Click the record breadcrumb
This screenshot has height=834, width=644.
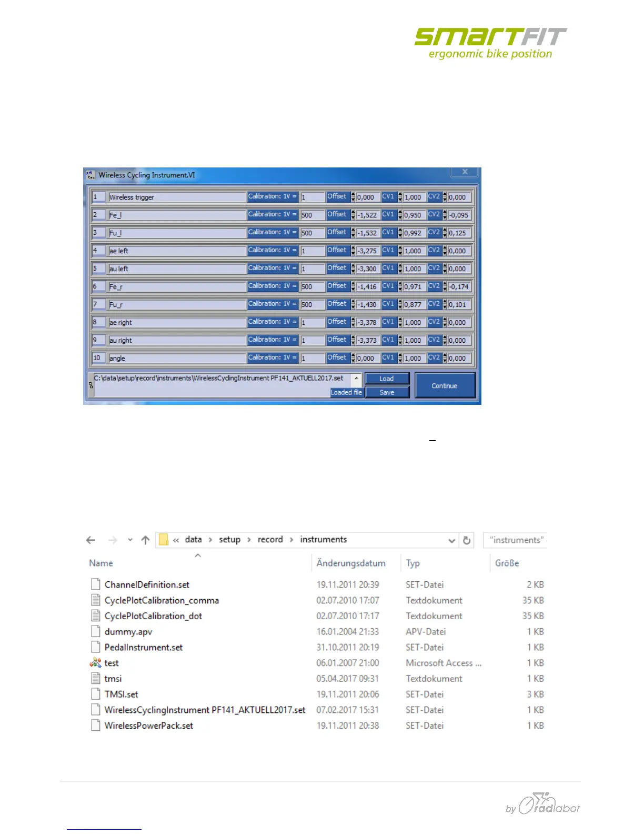(x=270, y=539)
